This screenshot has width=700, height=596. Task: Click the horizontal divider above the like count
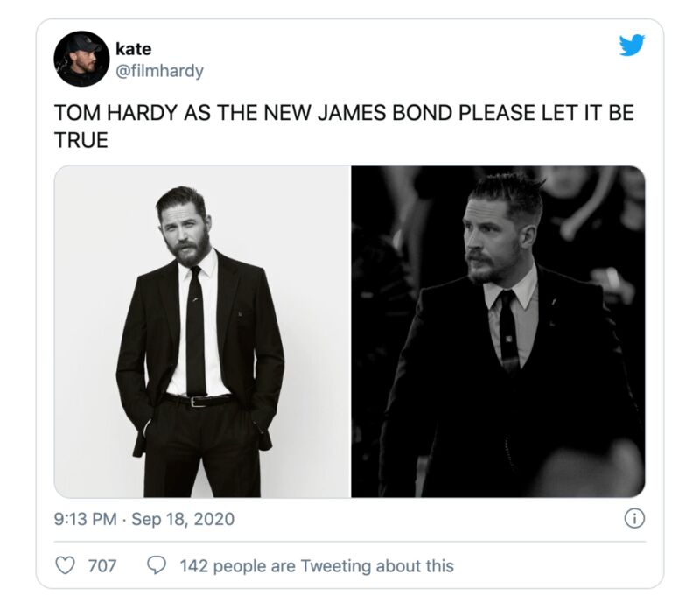[350, 542]
